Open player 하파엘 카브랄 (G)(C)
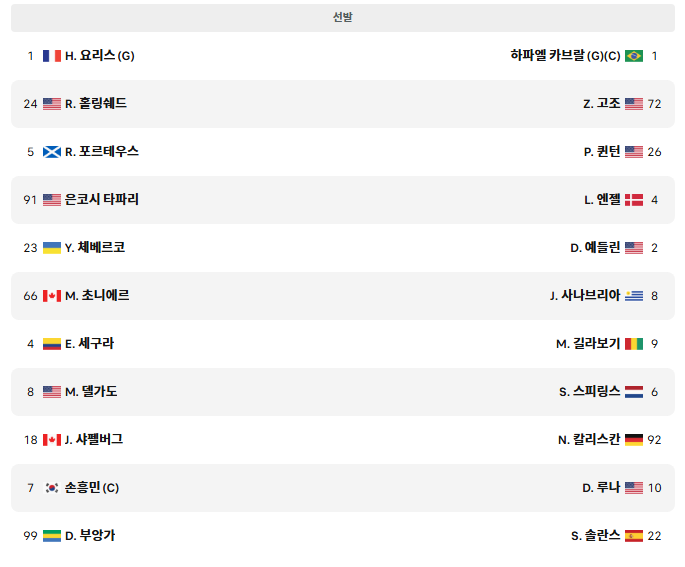This screenshot has height=567, width=685. pyautogui.click(x=565, y=55)
